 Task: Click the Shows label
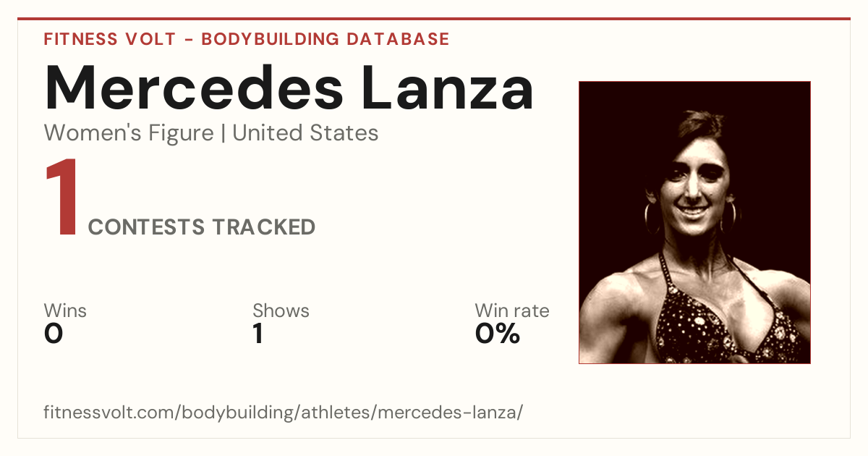pos(281,311)
